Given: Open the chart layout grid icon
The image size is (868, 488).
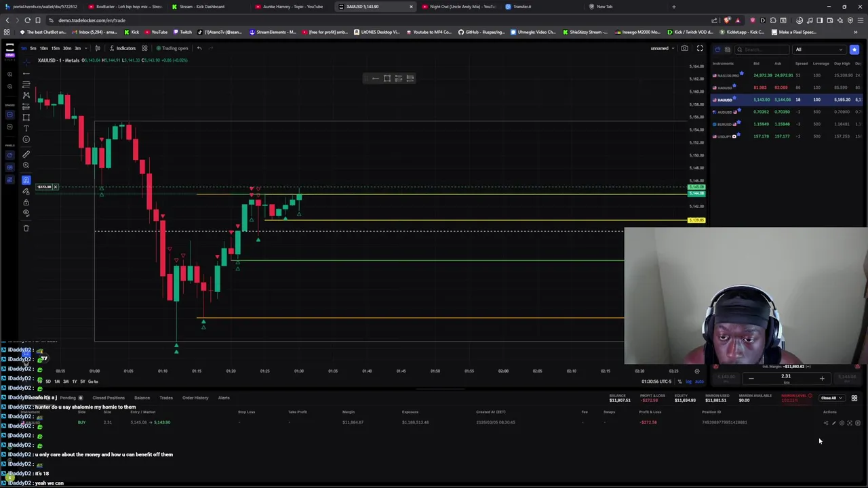Looking at the screenshot, I should pos(144,48).
